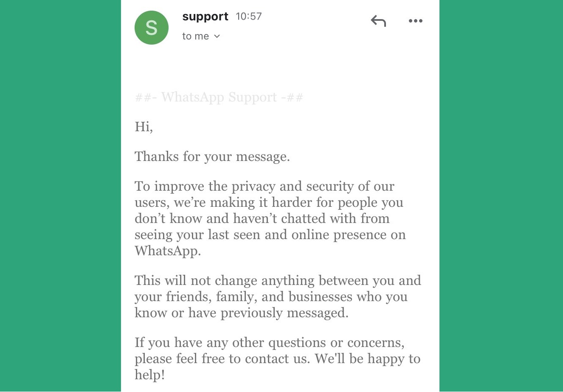Tap the green S sender avatar
The height and width of the screenshot is (392, 563).
click(152, 28)
